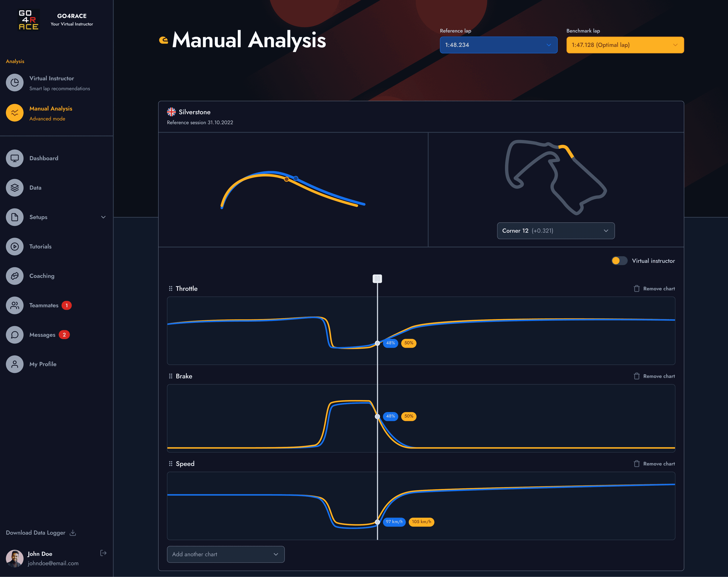
Task: Click the Coaching sidebar icon
Action: (15, 276)
